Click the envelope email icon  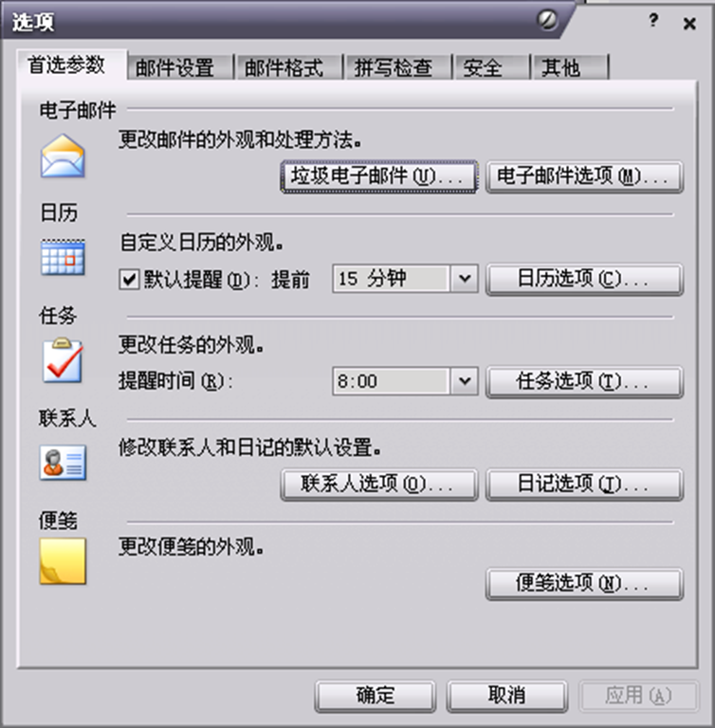pos(63,156)
